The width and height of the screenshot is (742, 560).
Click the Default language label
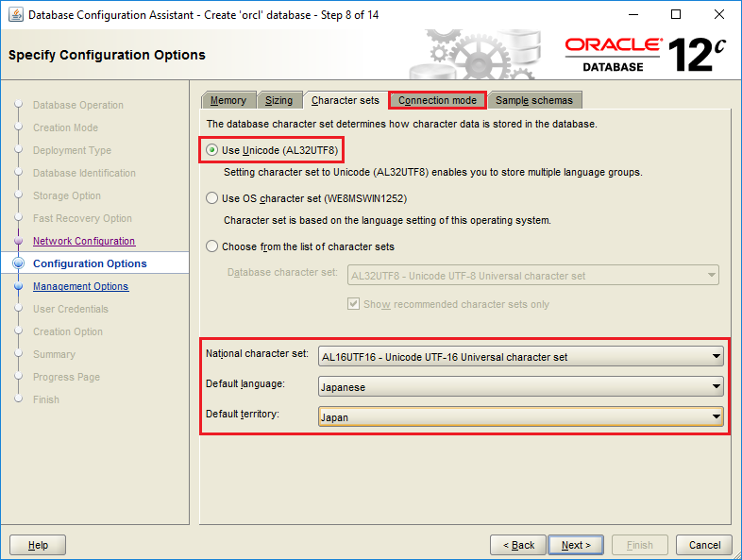pos(245,383)
